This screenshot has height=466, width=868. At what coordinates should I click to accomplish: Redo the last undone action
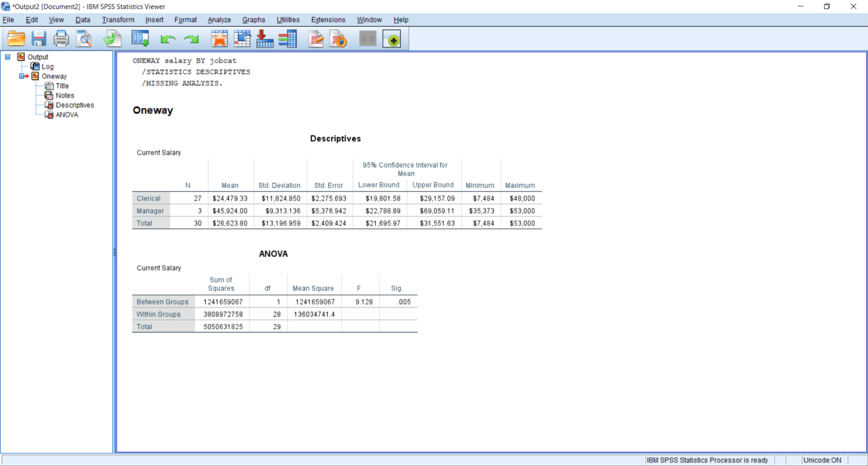[190, 38]
